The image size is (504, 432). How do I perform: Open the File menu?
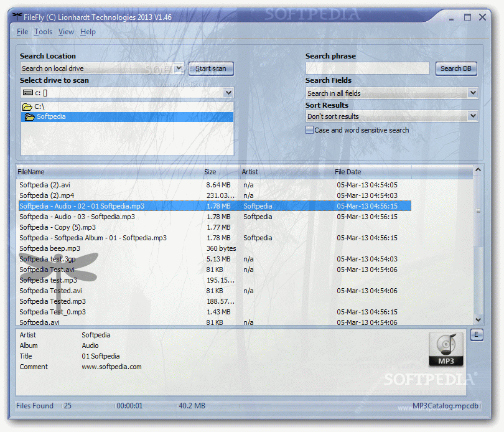22,32
